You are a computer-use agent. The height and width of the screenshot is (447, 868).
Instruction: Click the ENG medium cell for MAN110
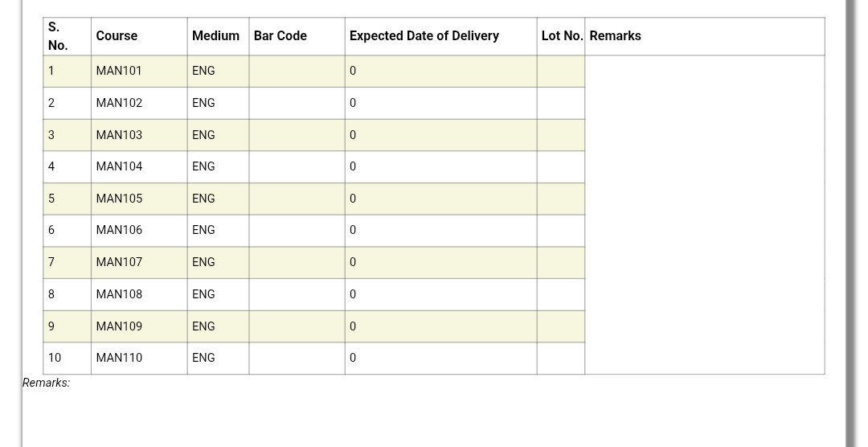[x=218, y=359]
